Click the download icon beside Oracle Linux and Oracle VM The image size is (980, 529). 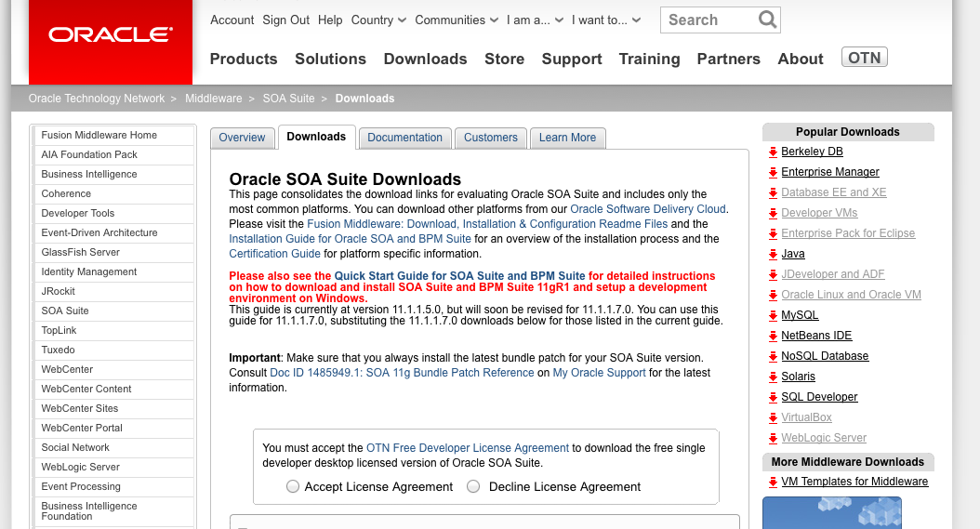click(774, 295)
